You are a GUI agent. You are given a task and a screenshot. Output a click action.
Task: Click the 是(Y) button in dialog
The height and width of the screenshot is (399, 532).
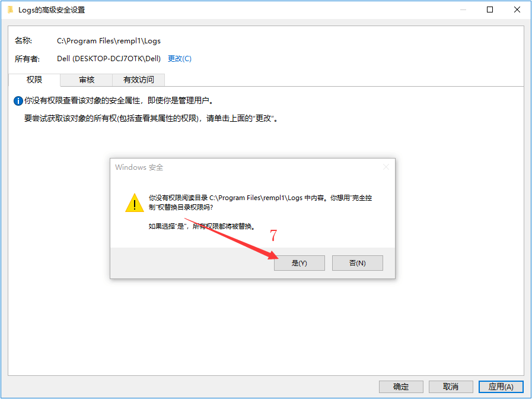(x=300, y=263)
